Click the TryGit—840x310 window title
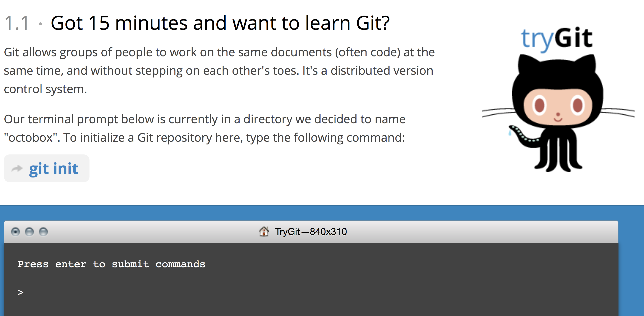 [x=311, y=232]
